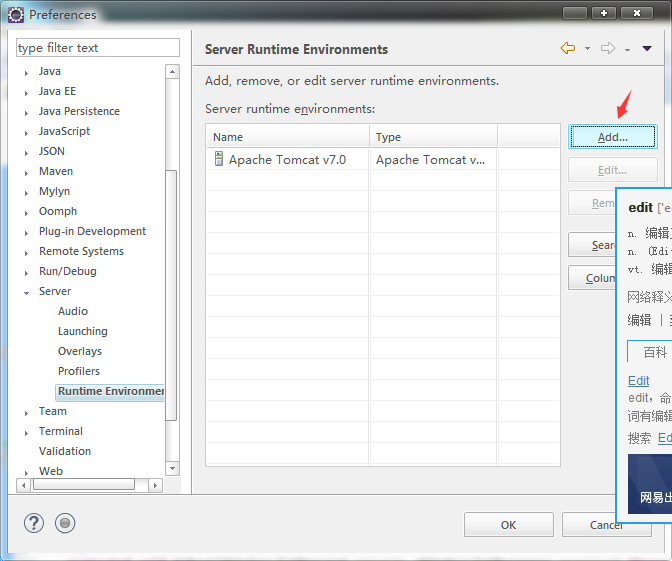Expand the Java Persistence node

pos(26,113)
